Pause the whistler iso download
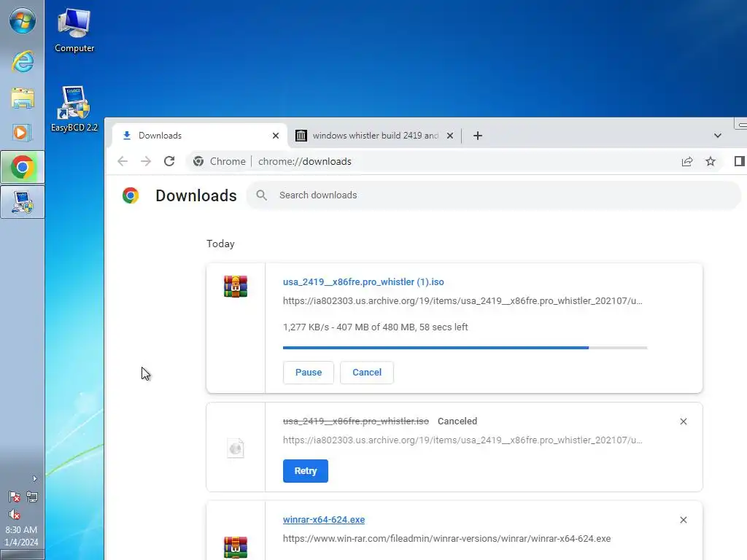This screenshot has height=560, width=747. point(309,373)
